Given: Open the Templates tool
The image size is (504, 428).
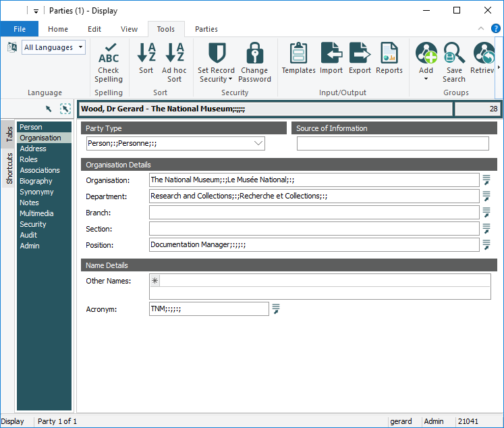Looking at the screenshot, I should click(x=298, y=54).
